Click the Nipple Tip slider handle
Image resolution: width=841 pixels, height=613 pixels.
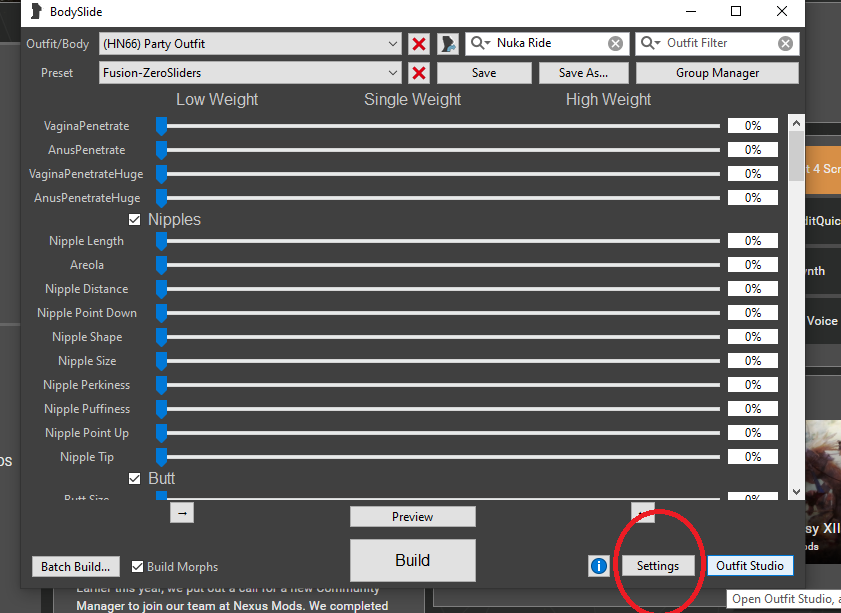[161, 457]
